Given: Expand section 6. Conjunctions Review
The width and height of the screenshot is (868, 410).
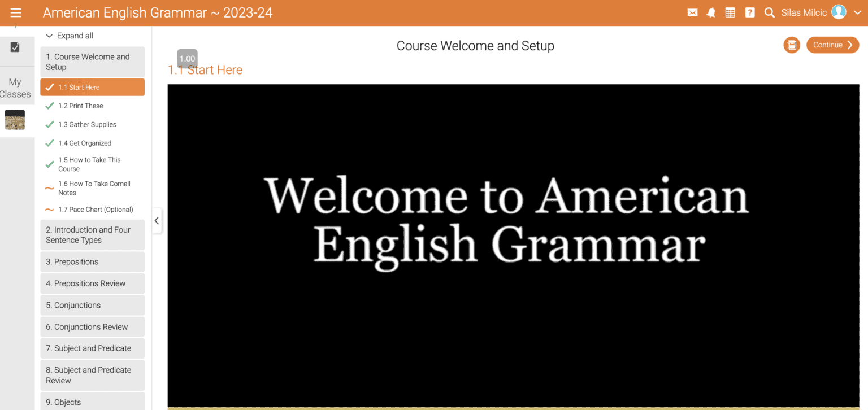Looking at the screenshot, I should click(x=92, y=327).
